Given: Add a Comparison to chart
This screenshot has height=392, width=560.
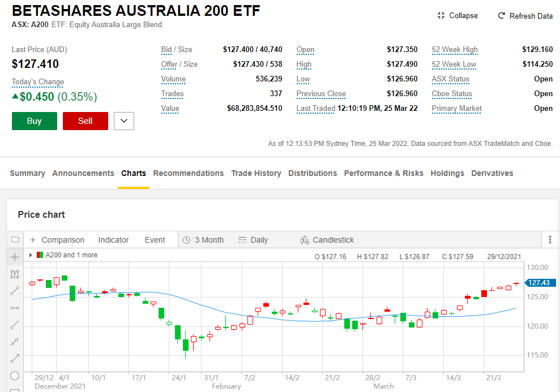Looking at the screenshot, I should point(57,240).
